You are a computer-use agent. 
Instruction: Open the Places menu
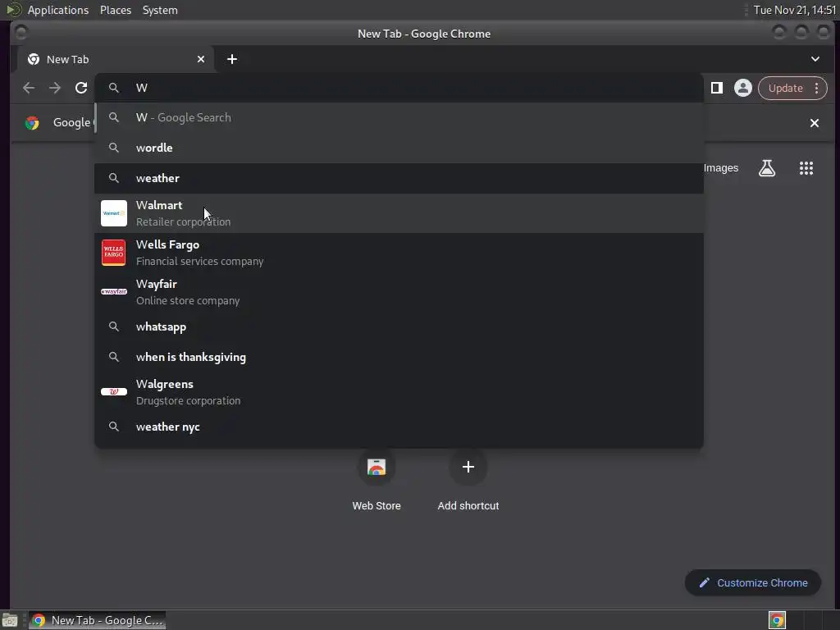[x=116, y=10]
